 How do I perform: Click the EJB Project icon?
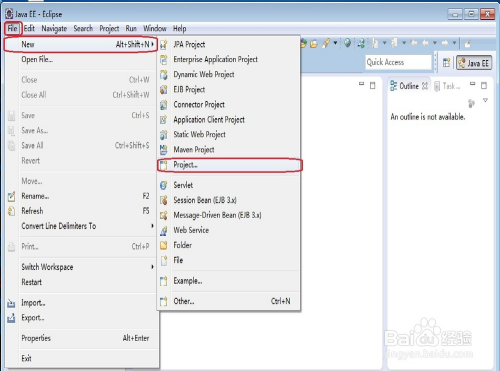(x=163, y=90)
